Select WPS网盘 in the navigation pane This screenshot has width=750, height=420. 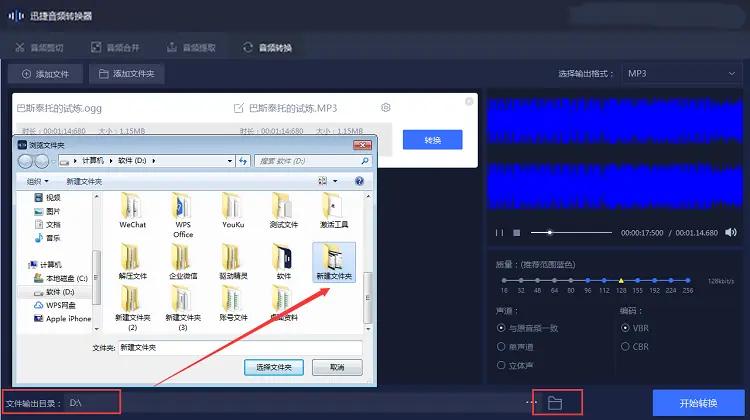pos(55,305)
